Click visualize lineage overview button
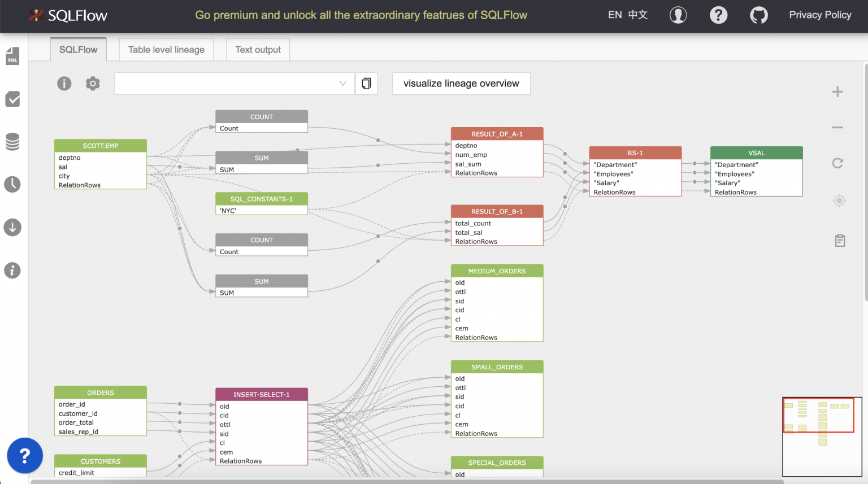The width and height of the screenshot is (868, 484). (461, 84)
